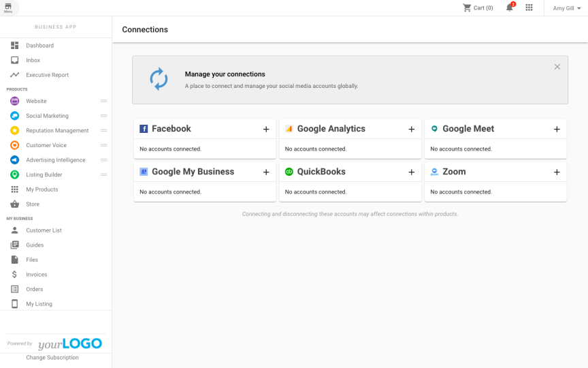This screenshot has width=588, height=368.
Task: Grab the Reputation Management reorder handle
Action: (x=103, y=130)
